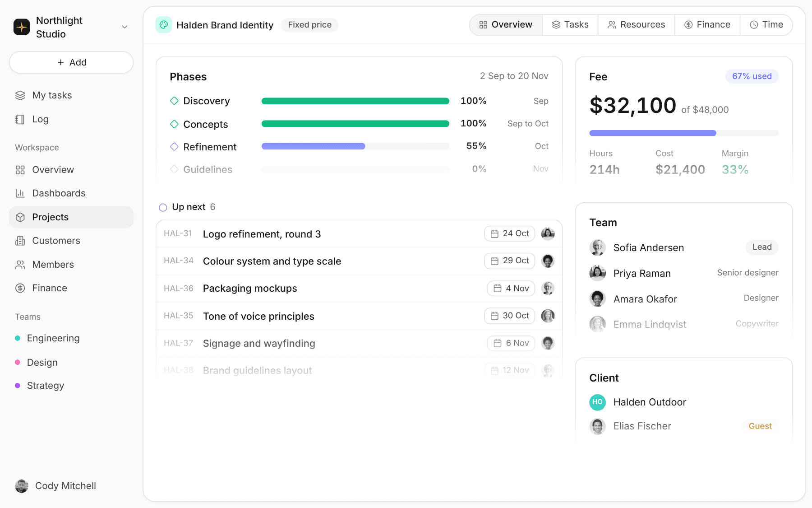Click the Discovery phase diamond icon
This screenshot has height=508, width=812.
click(x=174, y=101)
